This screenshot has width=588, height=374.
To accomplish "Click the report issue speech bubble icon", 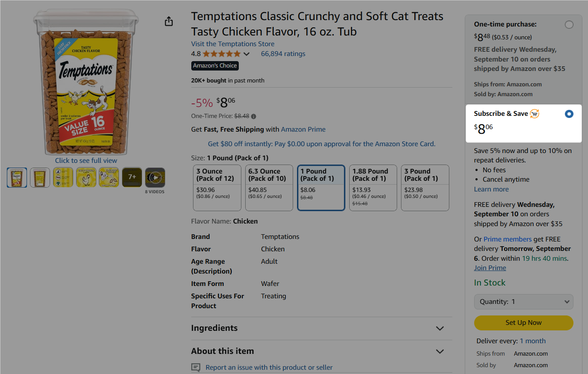I will click(196, 367).
